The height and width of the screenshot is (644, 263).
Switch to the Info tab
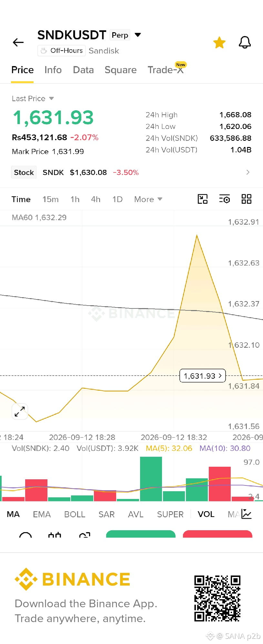(53, 70)
